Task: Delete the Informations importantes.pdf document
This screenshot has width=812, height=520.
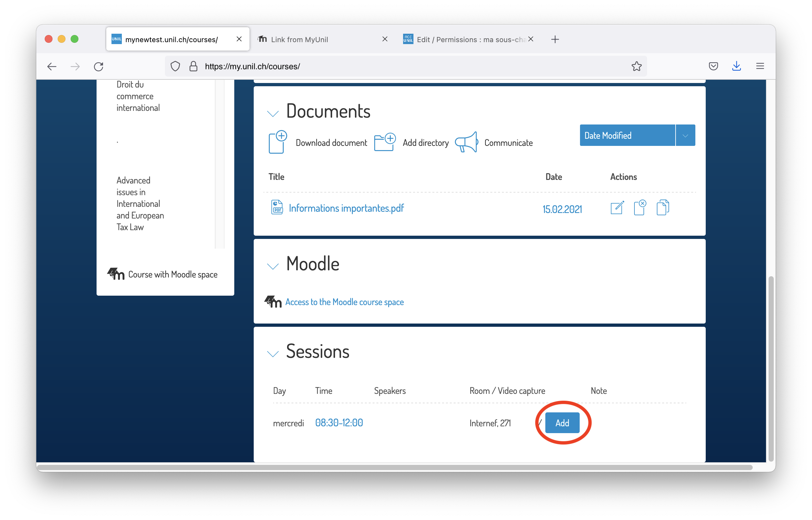Action: tap(640, 208)
